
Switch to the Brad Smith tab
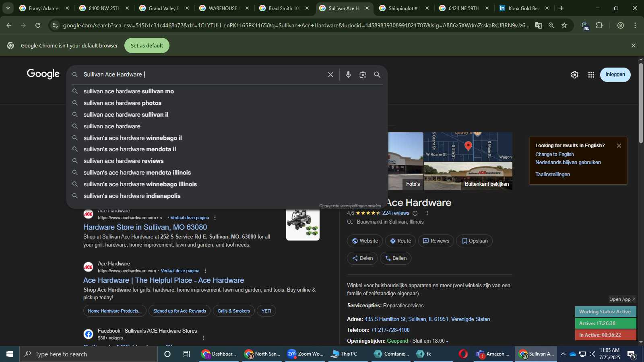click(284, 8)
